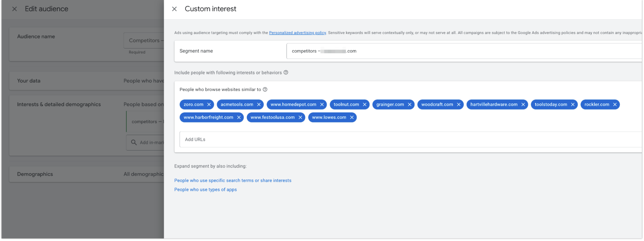
Task: Click the Audience name label
Action: (x=36, y=36)
